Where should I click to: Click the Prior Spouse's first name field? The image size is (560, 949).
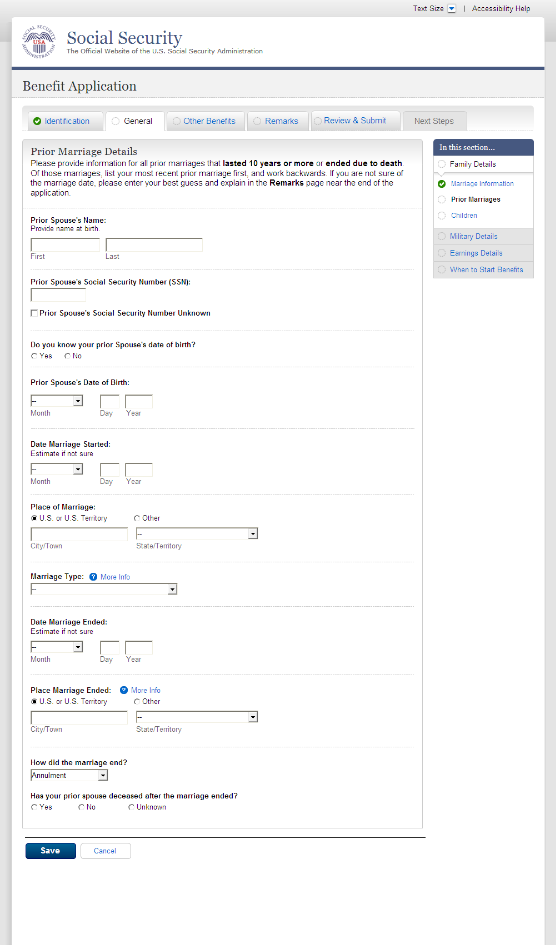tap(65, 245)
